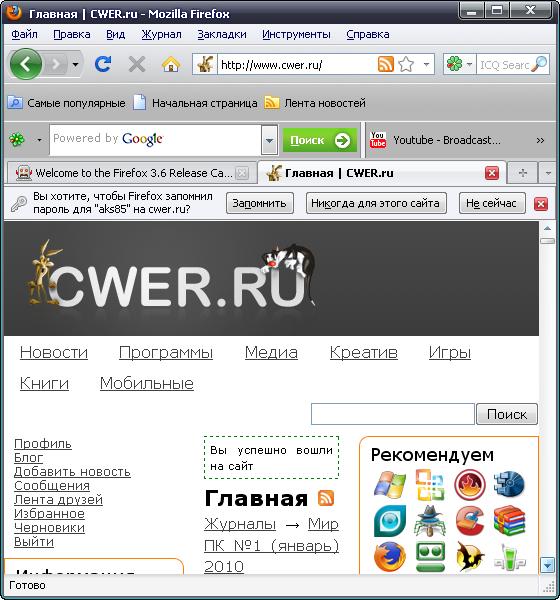The height and width of the screenshot is (600, 560).
Task: Open the Креатив section link
Action: [364, 352]
